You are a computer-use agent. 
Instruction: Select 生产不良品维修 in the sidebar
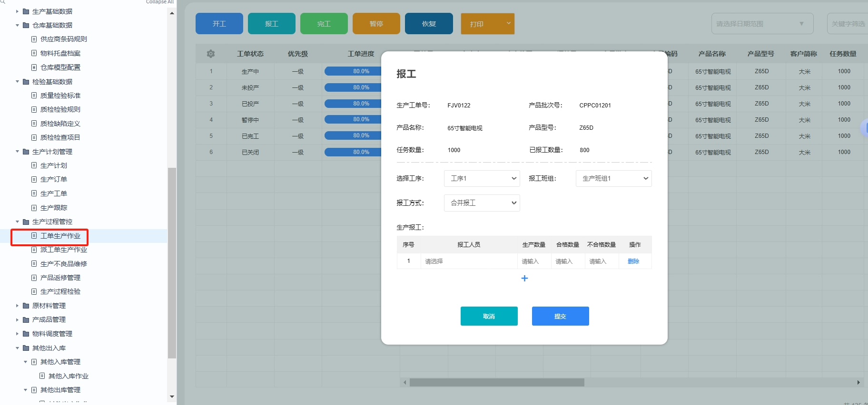click(63, 264)
